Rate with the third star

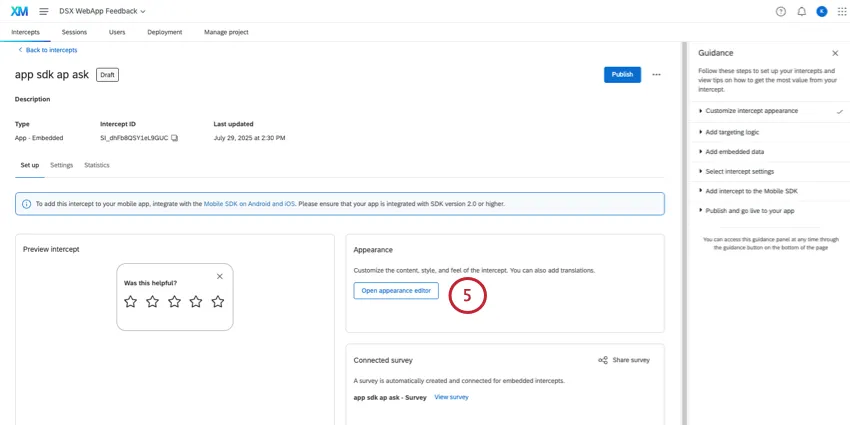point(174,301)
